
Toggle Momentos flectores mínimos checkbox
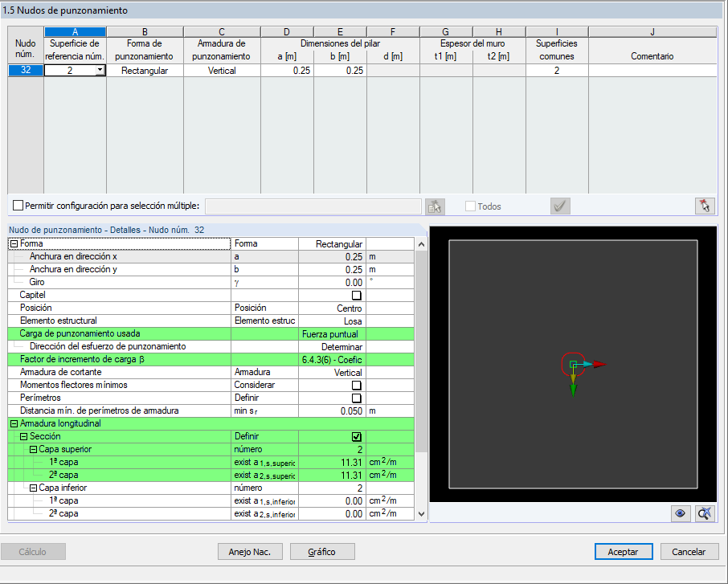tap(356, 386)
